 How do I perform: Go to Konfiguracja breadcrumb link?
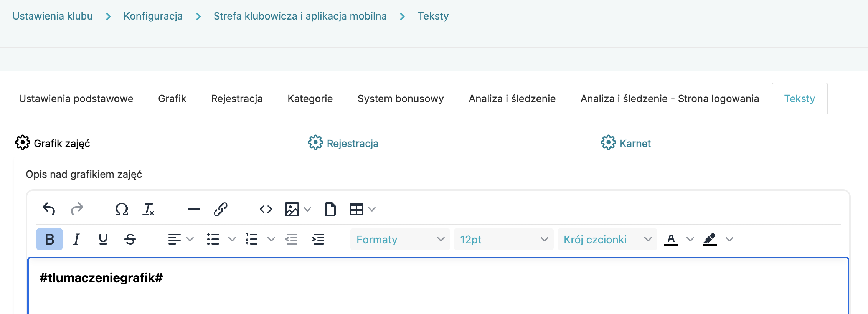click(x=153, y=16)
